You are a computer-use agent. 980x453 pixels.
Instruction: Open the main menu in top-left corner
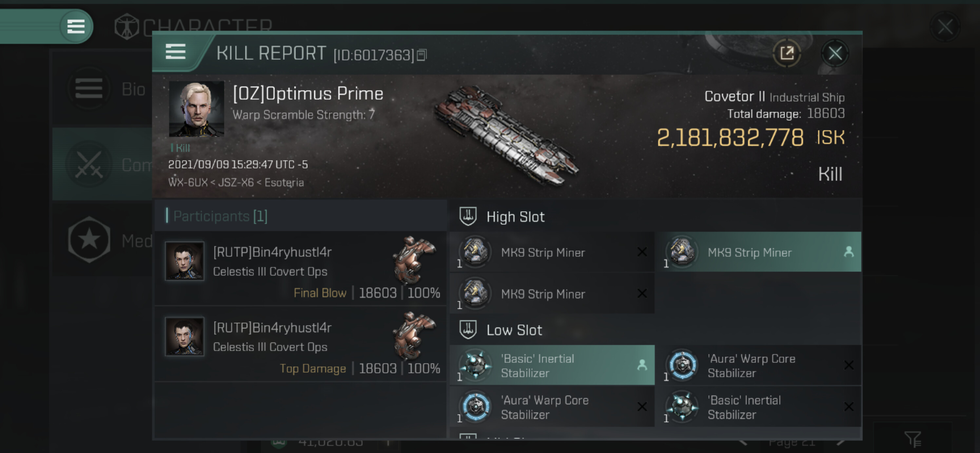(x=76, y=27)
